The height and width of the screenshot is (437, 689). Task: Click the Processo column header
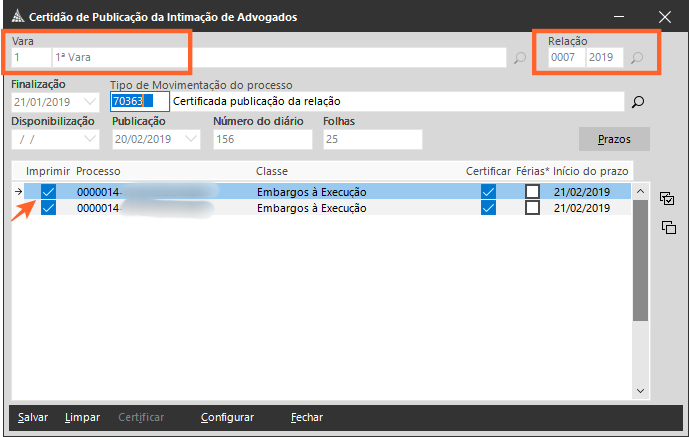coord(98,171)
